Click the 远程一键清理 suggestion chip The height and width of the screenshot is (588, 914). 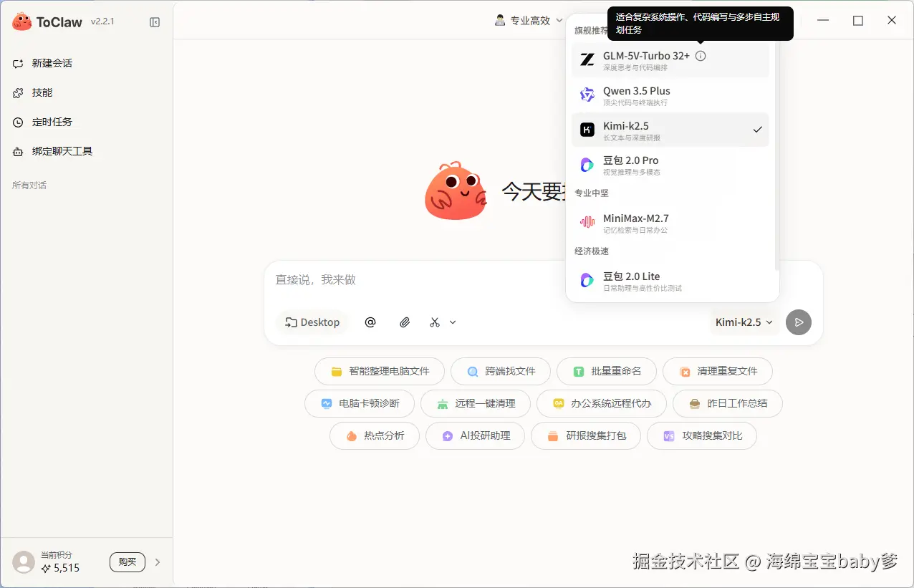[476, 403]
